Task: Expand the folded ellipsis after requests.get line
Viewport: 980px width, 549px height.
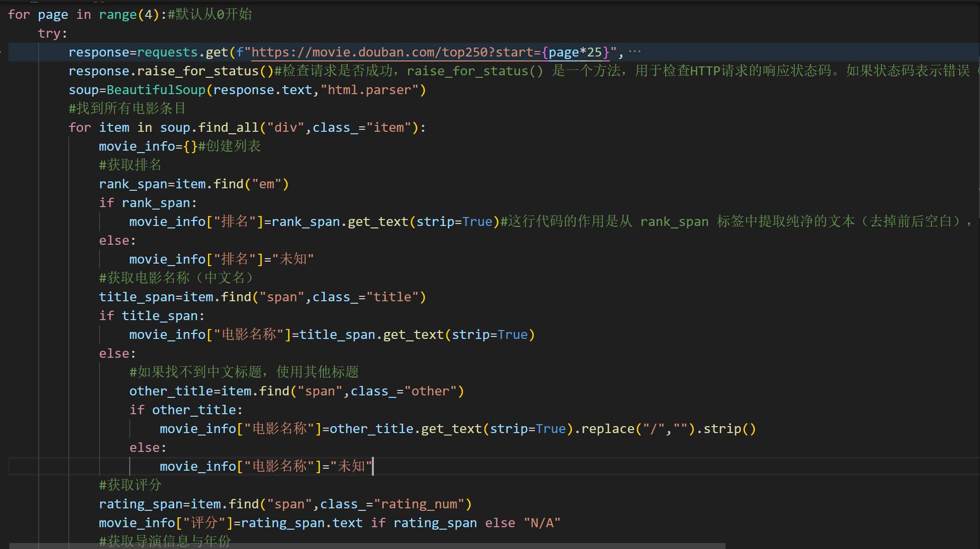Action: (x=634, y=52)
